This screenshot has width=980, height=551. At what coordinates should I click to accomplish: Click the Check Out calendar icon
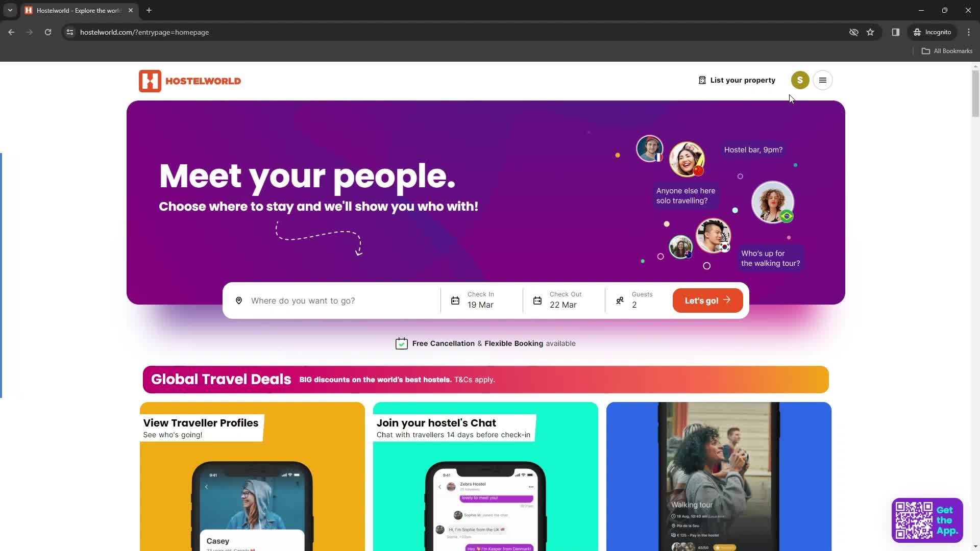point(537,300)
